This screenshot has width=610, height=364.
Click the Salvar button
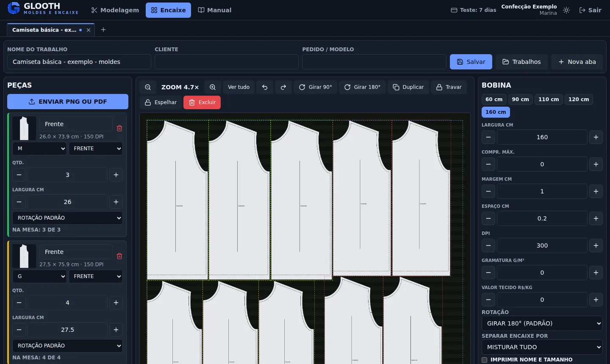tap(471, 62)
